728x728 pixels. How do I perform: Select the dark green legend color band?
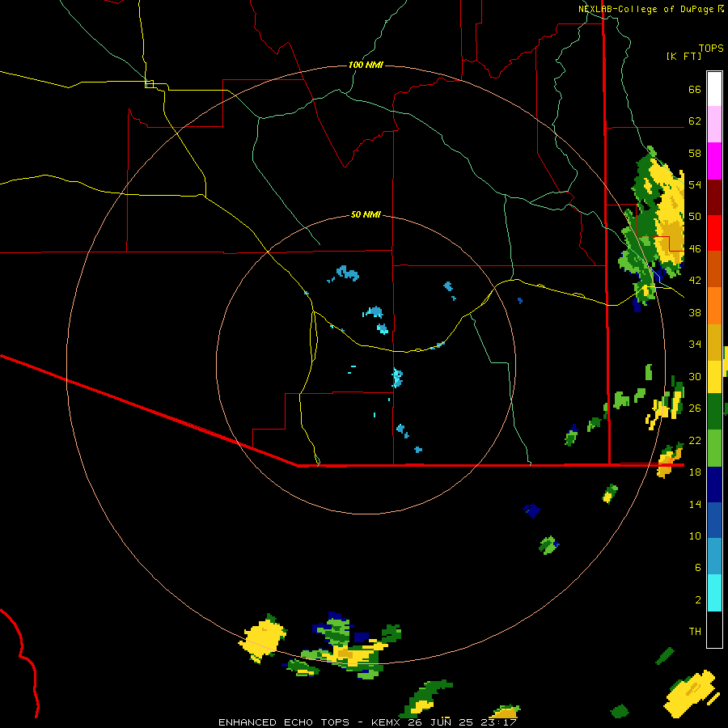click(714, 412)
